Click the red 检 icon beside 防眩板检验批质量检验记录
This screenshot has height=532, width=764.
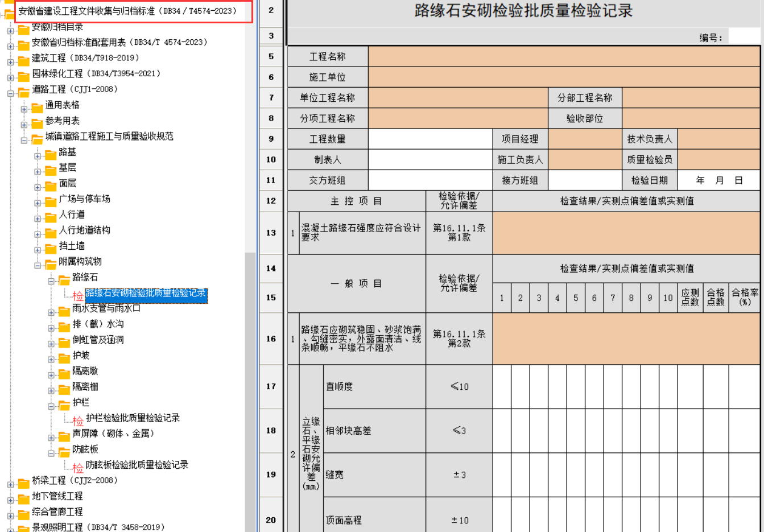click(x=78, y=468)
